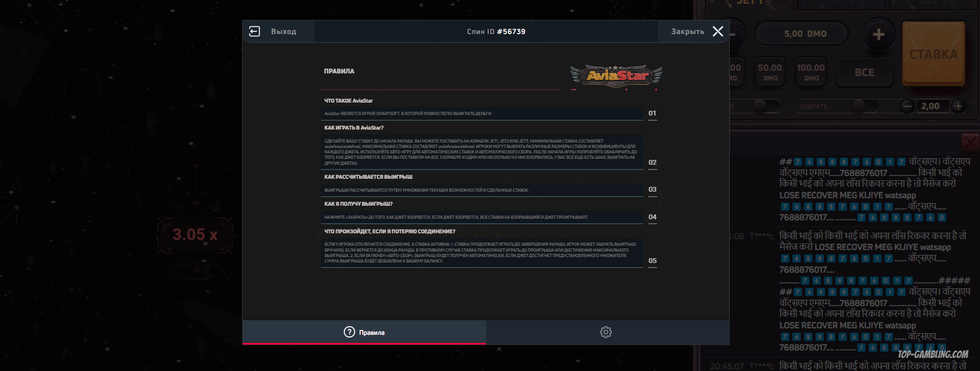Image resolution: width=980 pixels, height=371 pixels.
Task: Click the question mark icon beside Правила
Action: click(349, 332)
